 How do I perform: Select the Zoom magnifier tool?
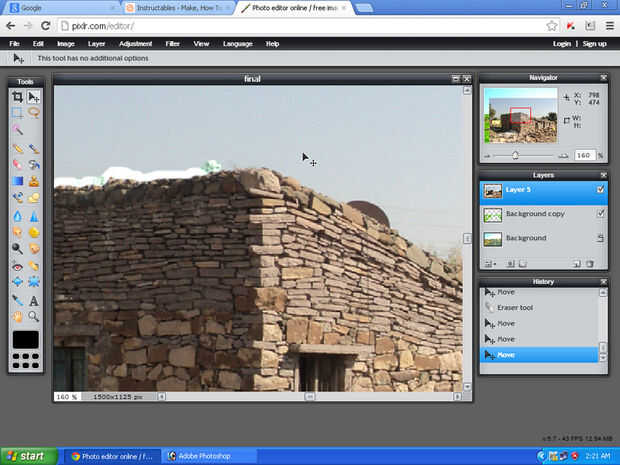[x=34, y=316]
